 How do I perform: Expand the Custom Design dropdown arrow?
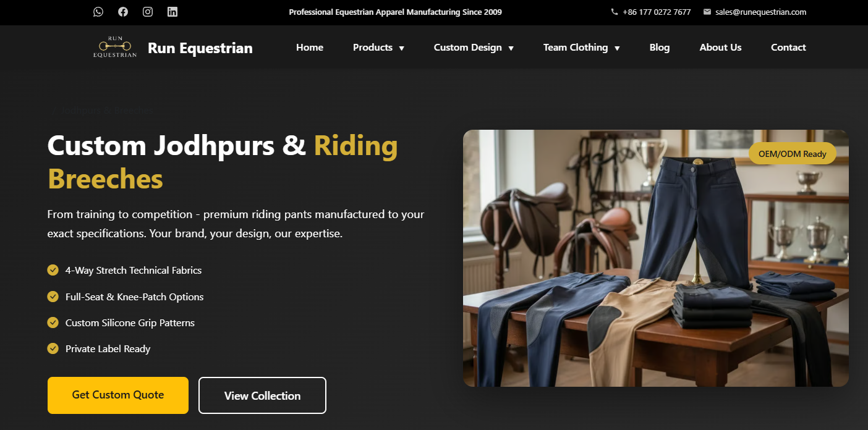click(x=511, y=48)
